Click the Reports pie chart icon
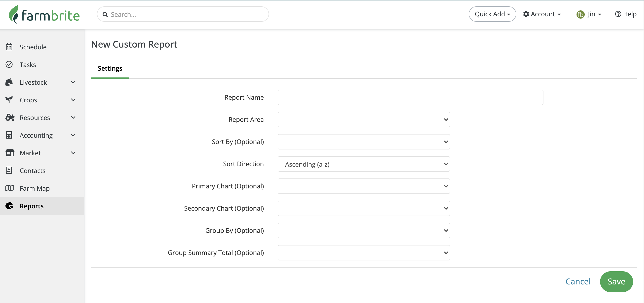This screenshot has width=644, height=303. 9,206
